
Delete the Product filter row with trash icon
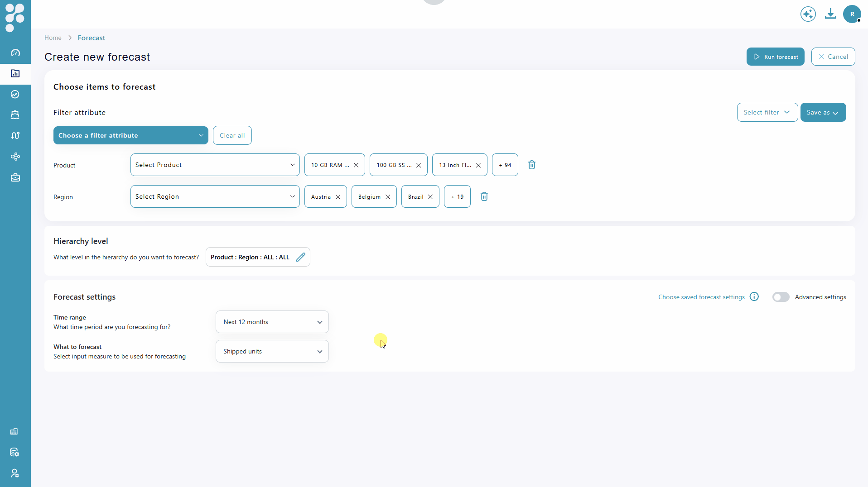(x=532, y=165)
